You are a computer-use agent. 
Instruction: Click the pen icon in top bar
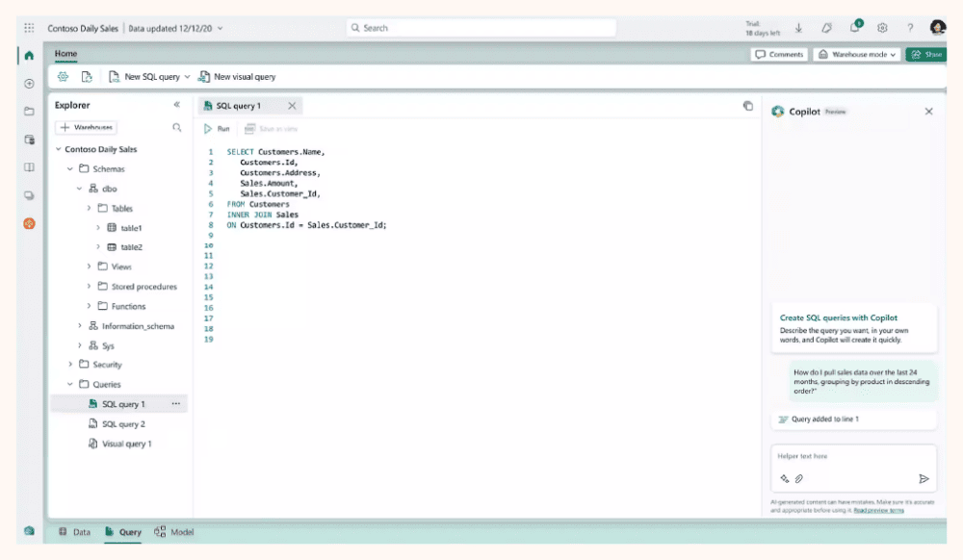click(826, 28)
